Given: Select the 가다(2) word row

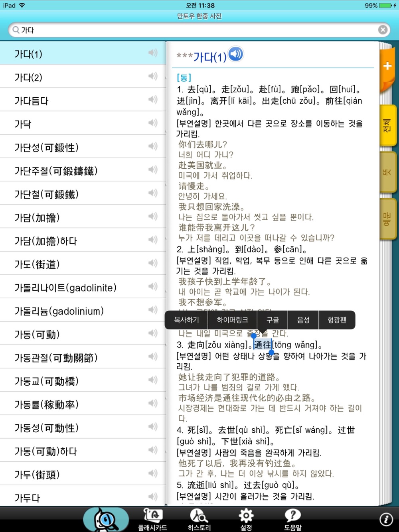Looking at the screenshot, I should [83, 77].
